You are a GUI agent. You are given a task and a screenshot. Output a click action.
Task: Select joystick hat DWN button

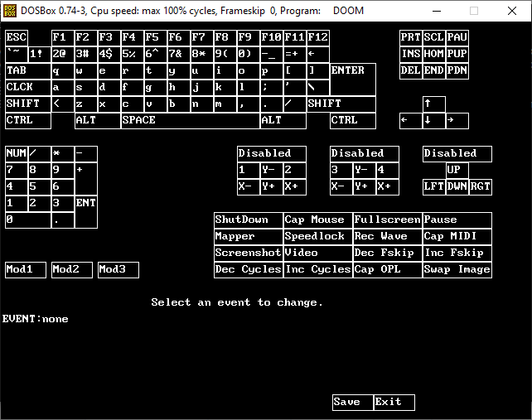coord(457,187)
